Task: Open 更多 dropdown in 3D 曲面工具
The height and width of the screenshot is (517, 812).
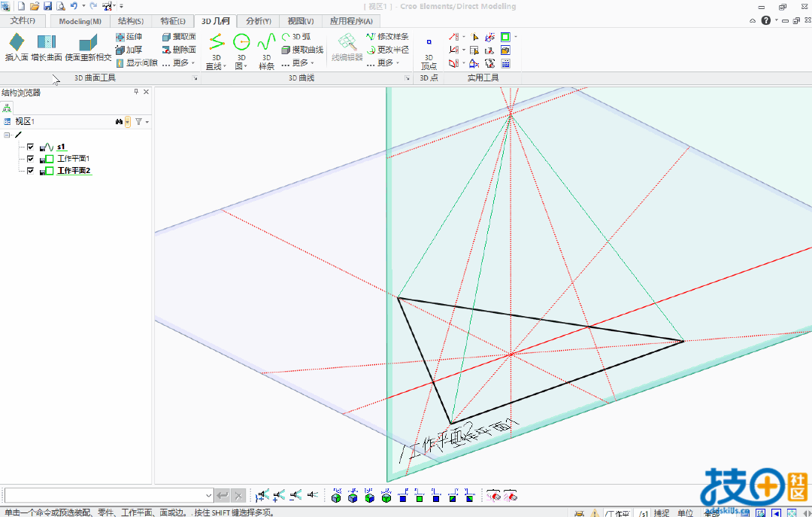Action: [179, 62]
